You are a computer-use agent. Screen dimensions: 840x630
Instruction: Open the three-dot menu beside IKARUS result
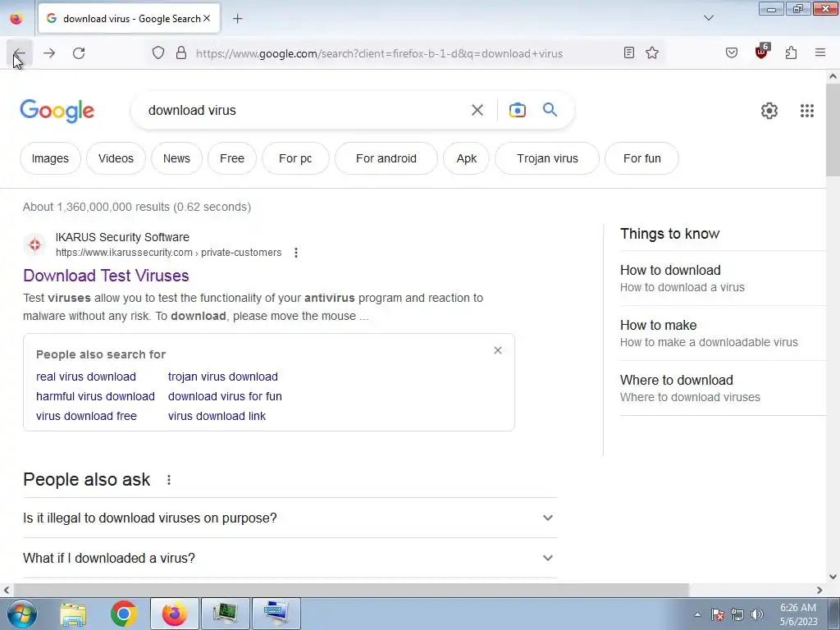click(295, 253)
